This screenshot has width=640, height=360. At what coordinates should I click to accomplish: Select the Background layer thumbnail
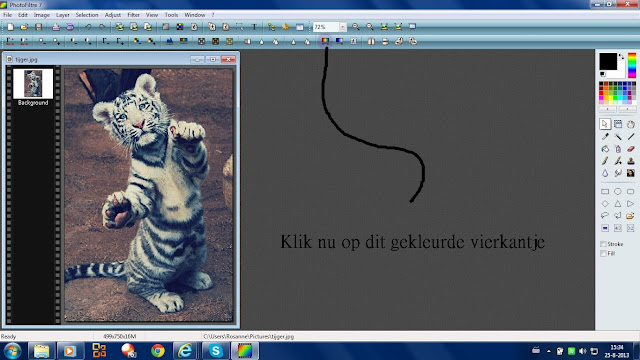pyautogui.click(x=33, y=84)
